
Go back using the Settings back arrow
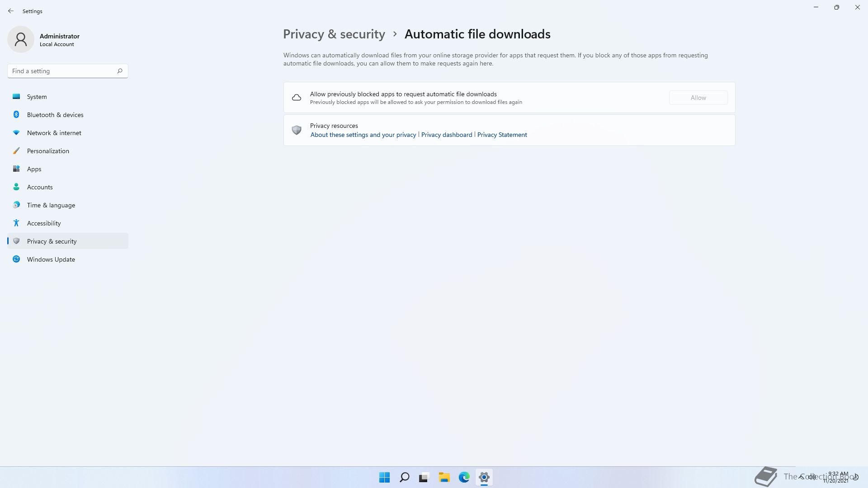click(x=11, y=11)
